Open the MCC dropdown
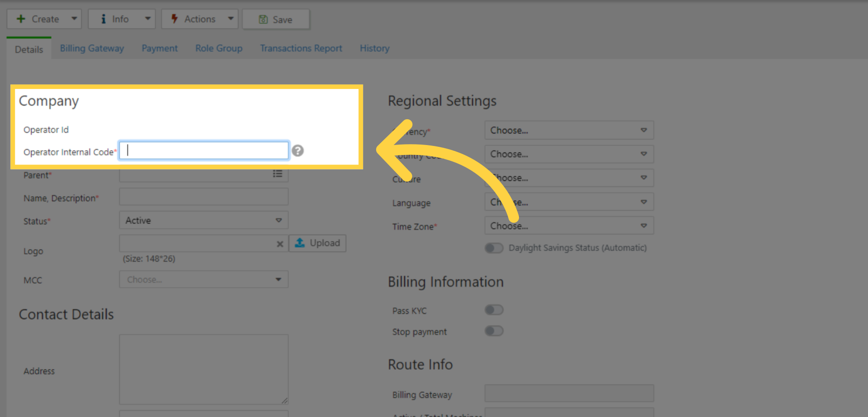This screenshot has width=868, height=417. click(x=203, y=280)
